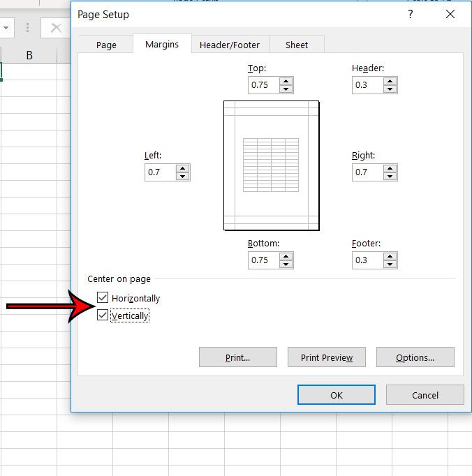Open Print Preview
The height and width of the screenshot is (476, 472).
pyautogui.click(x=326, y=357)
